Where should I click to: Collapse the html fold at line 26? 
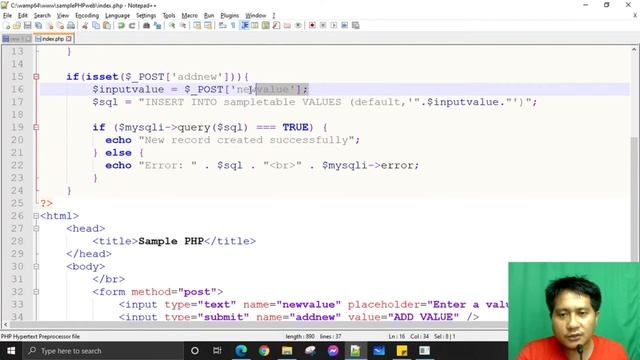(x=36, y=216)
